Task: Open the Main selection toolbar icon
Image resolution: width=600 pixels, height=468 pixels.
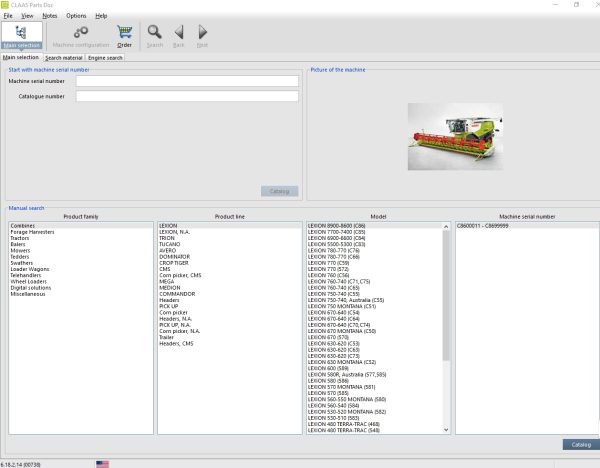Action: (21, 36)
